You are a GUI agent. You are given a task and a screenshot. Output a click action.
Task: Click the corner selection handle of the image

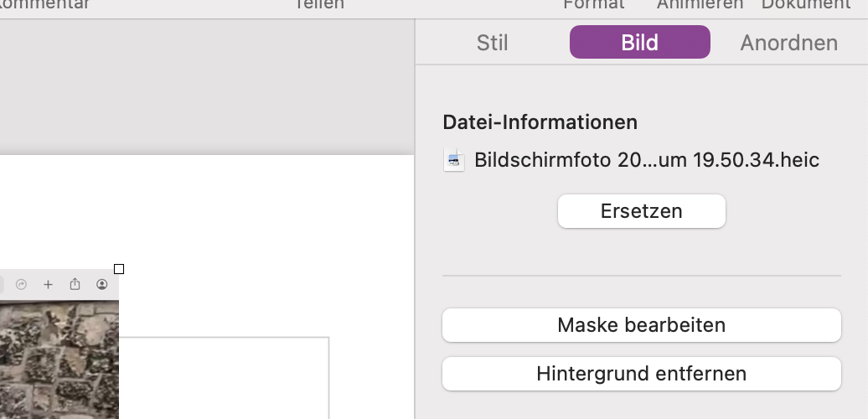(119, 269)
